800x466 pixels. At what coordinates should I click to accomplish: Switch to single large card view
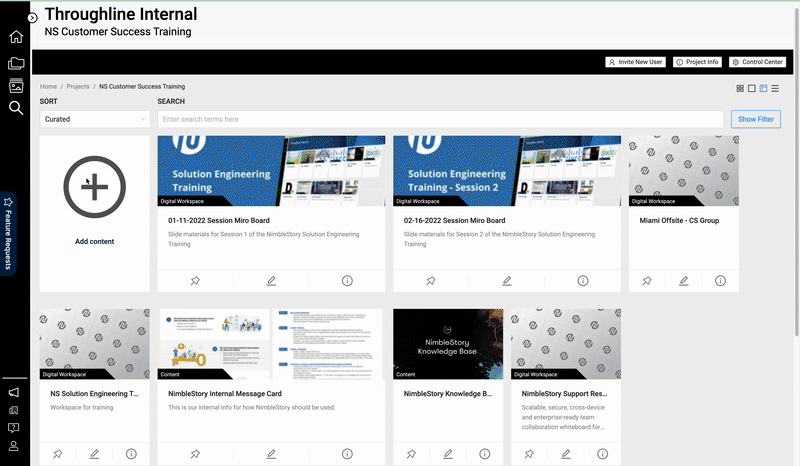(752, 88)
